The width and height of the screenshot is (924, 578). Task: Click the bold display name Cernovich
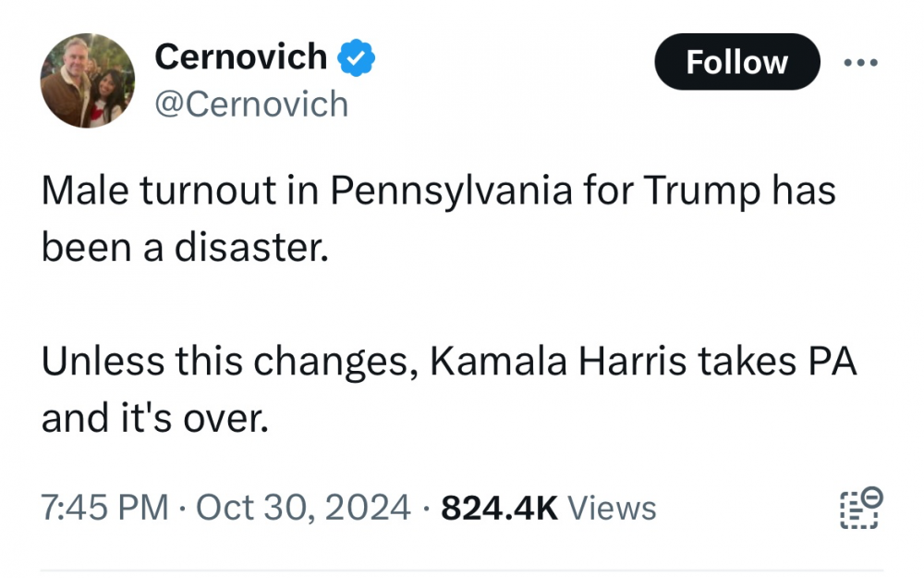240,56
